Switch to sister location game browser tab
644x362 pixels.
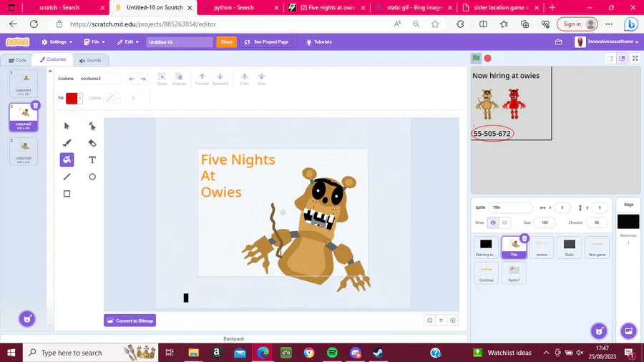pos(501,7)
